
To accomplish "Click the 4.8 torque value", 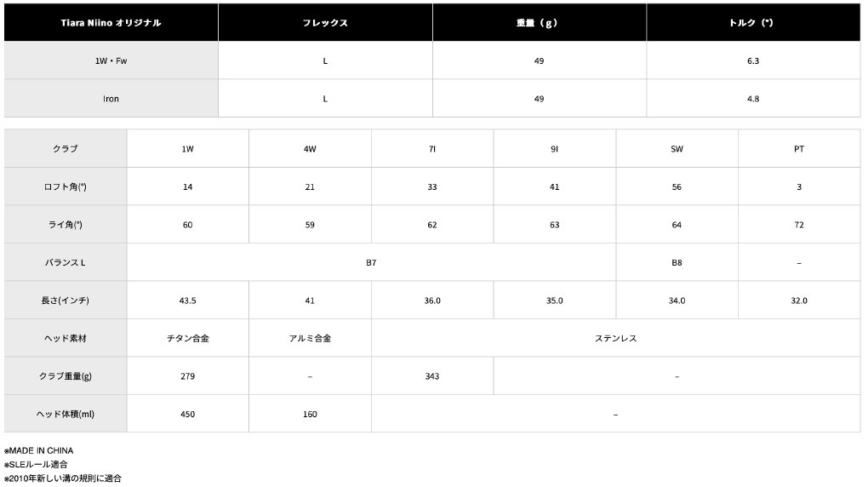I will tap(752, 99).
